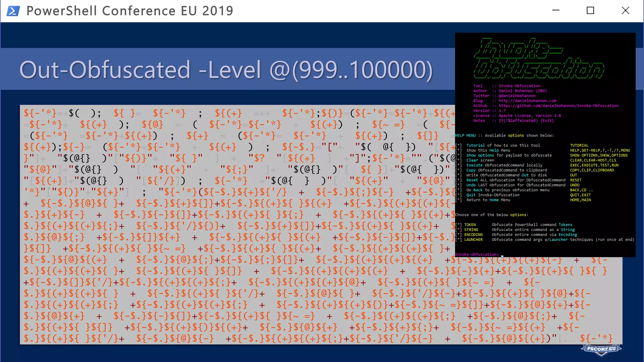The width and height of the screenshot is (644, 362).
Task: Open the danielbohannon.com blog URL
Action: point(527,101)
